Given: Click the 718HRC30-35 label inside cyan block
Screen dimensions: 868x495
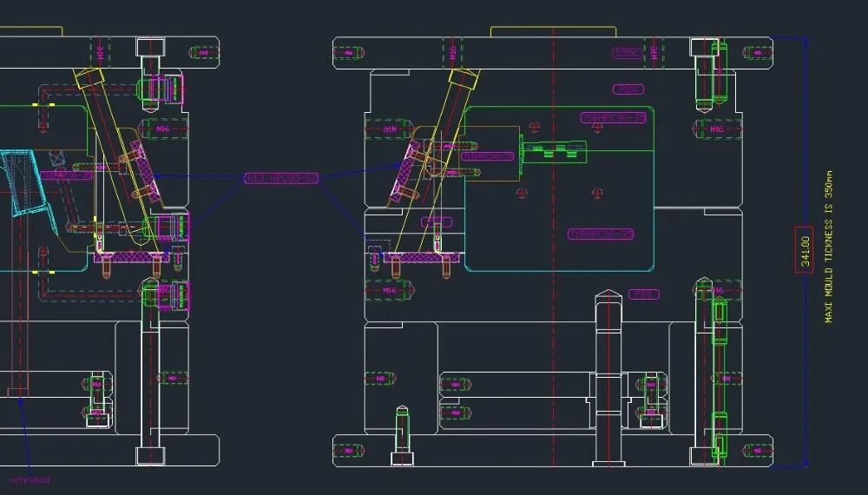Looking at the screenshot, I should [x=600, y=234].
